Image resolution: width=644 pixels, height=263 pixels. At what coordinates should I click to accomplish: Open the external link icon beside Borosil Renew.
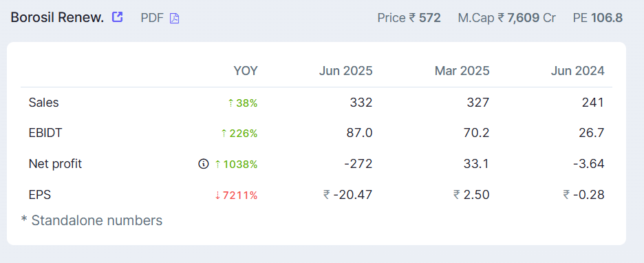point(118,17)
